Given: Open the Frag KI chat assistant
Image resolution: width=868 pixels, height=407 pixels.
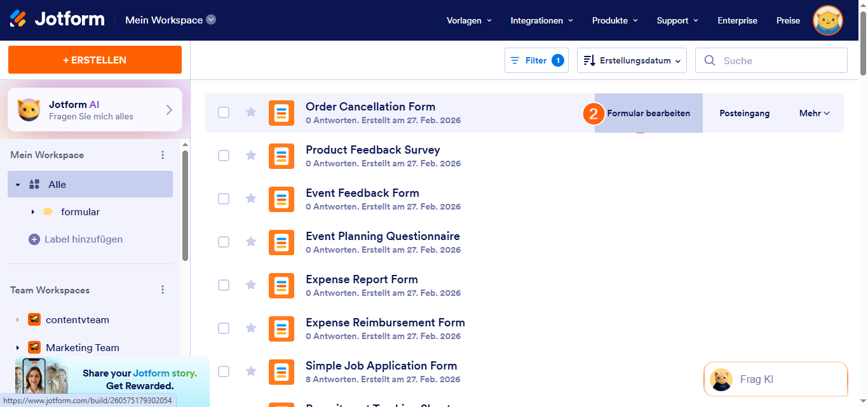Looking at the screenshot, I should pyautogui.click(x=775, y=379).
